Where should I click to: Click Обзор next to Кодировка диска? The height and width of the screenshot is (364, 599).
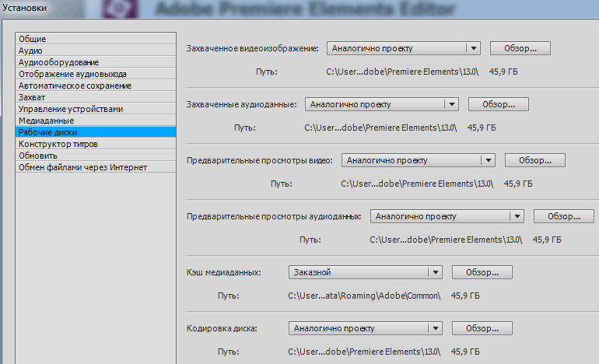tap(482, 328)
